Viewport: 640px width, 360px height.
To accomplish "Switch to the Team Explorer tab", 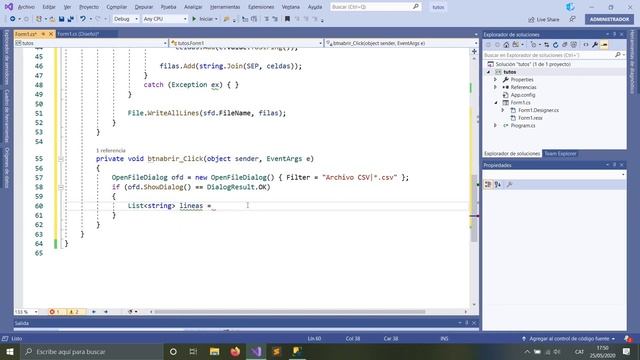I will point(560,154).
